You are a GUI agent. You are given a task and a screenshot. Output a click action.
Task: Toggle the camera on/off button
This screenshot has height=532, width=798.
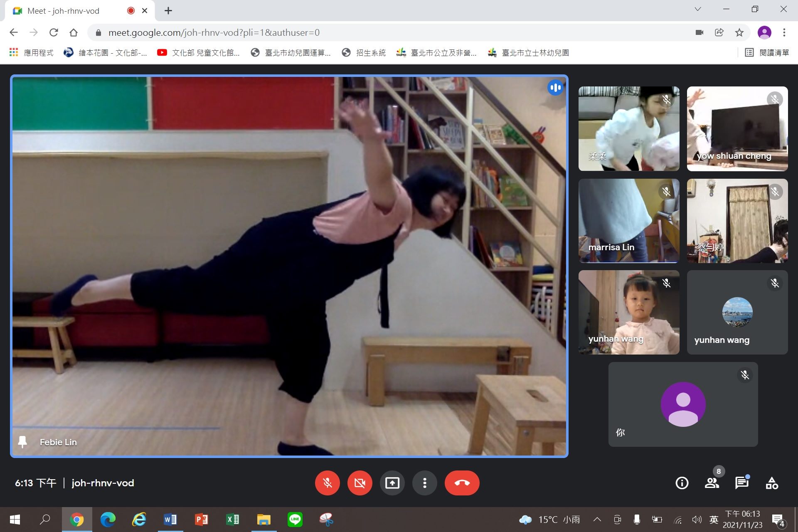coord(360,483)
